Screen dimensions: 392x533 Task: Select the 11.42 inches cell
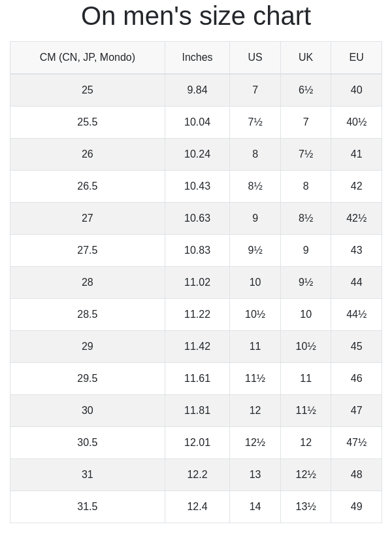[x=197, y=347]
